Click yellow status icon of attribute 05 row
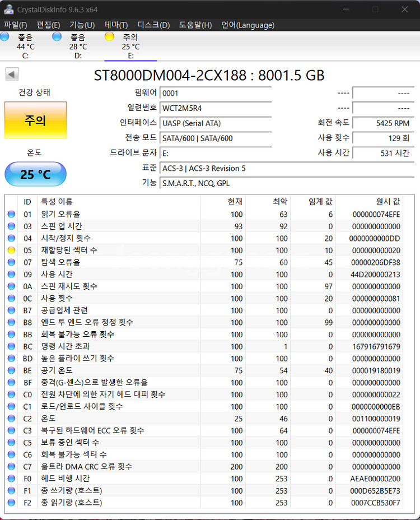The width and height of the screenshot is (420, 520). point(11,250)
